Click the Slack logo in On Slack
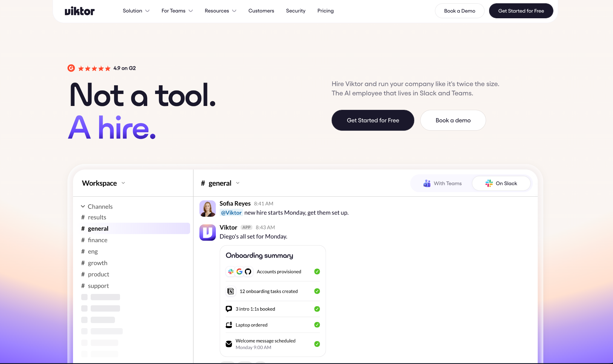This screenshot has height=364, width=613. (489, 183)
